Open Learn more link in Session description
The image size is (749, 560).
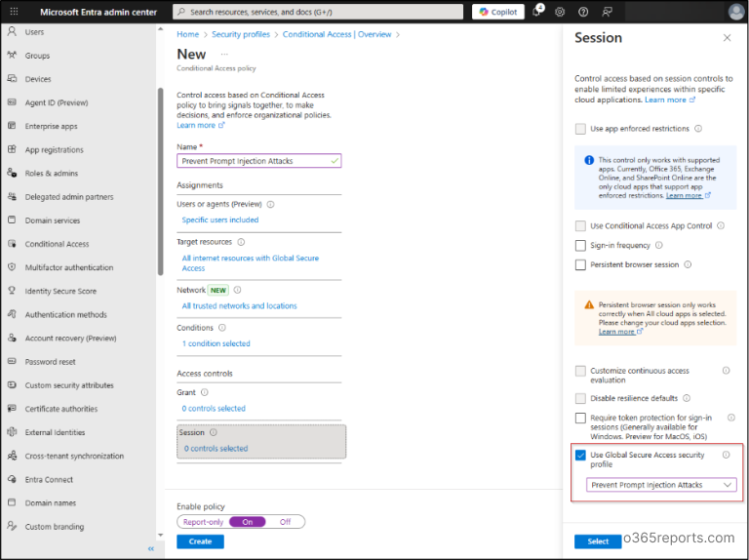coord(670,100)
